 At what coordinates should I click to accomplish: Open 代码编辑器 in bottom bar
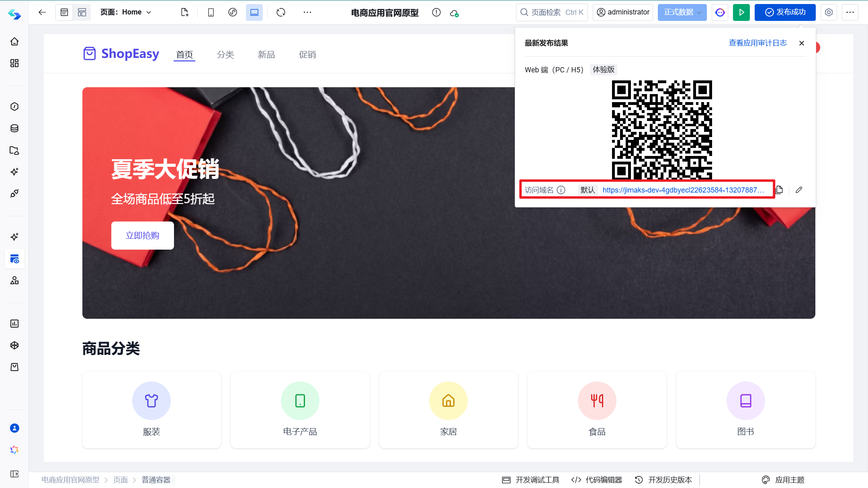[597, 480]
